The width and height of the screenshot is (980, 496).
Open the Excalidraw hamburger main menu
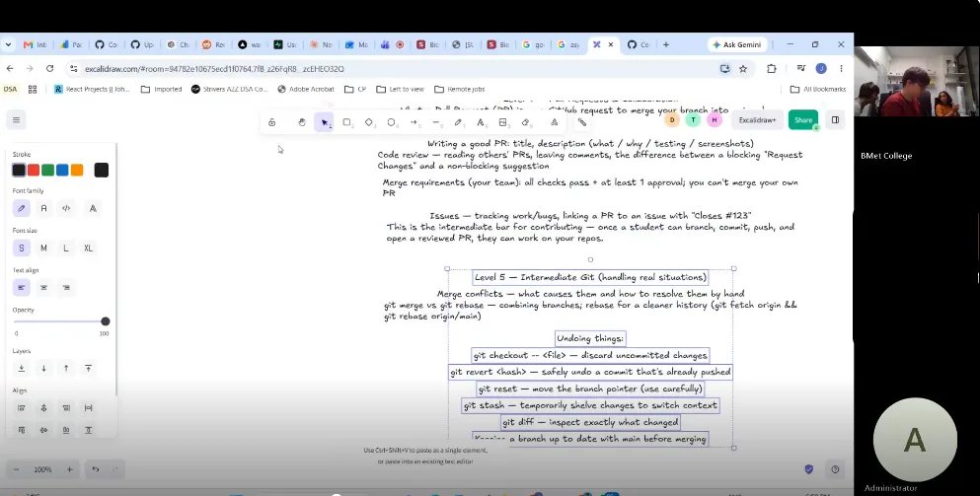tap(16, 120)
